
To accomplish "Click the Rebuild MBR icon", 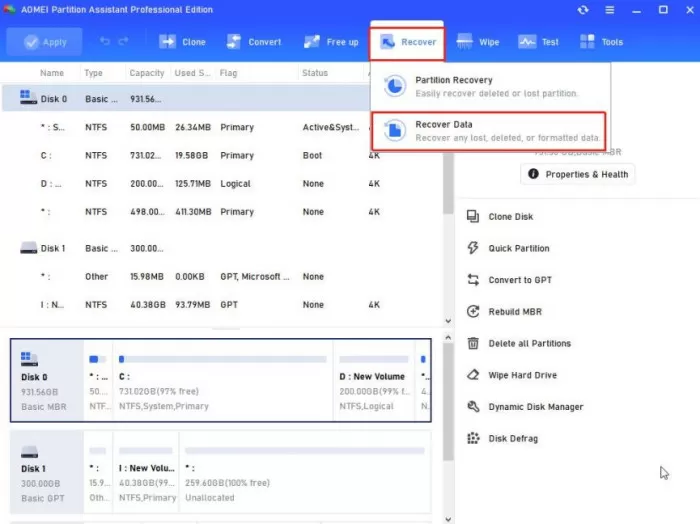I will pyautogui.click(x=473, y=312).
